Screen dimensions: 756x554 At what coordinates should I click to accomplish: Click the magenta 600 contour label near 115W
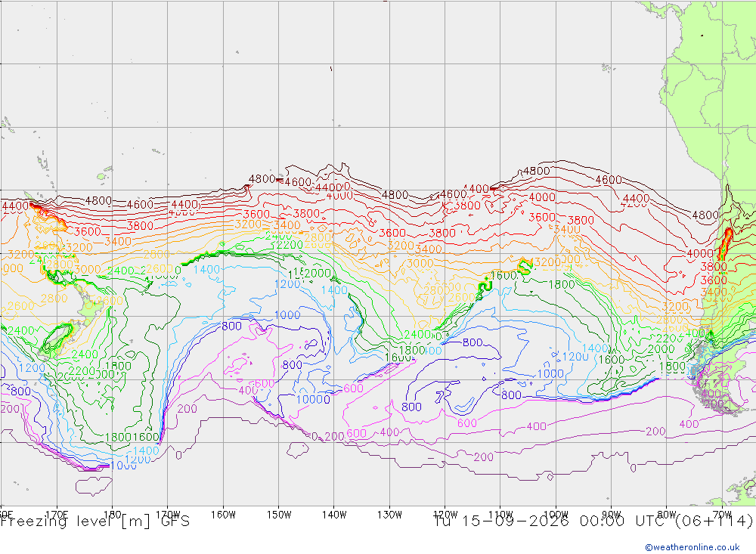pyautogui.click(x=466, y=423)
